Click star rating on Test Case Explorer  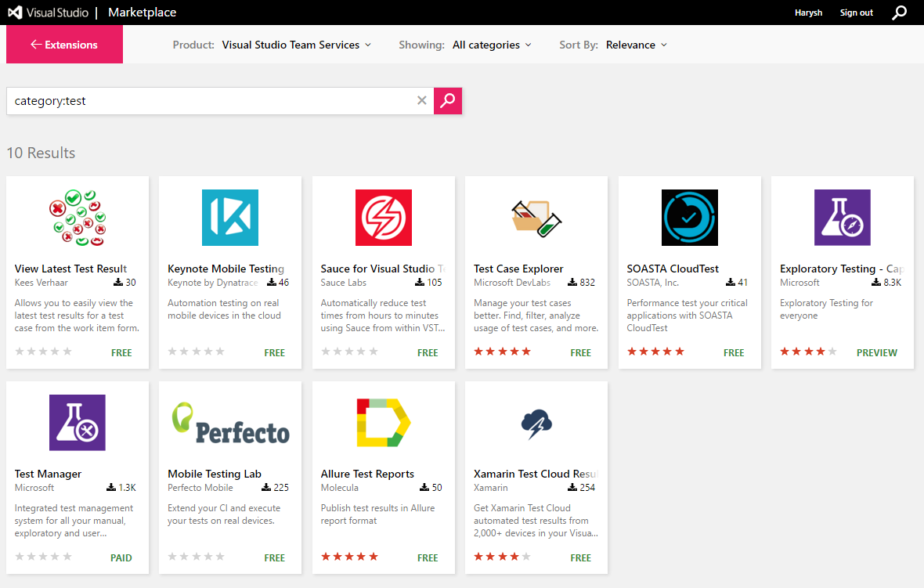coord(503,352)
